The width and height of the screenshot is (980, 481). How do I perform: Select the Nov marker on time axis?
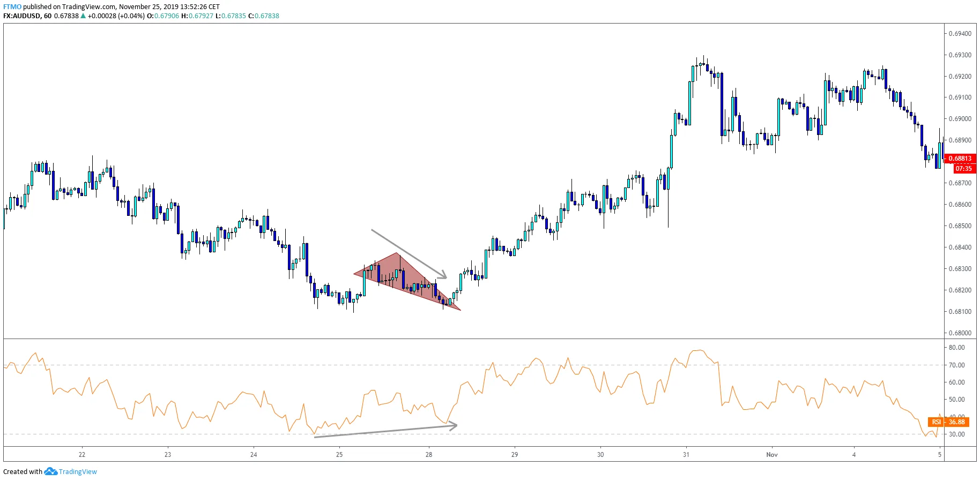[772, 455]
